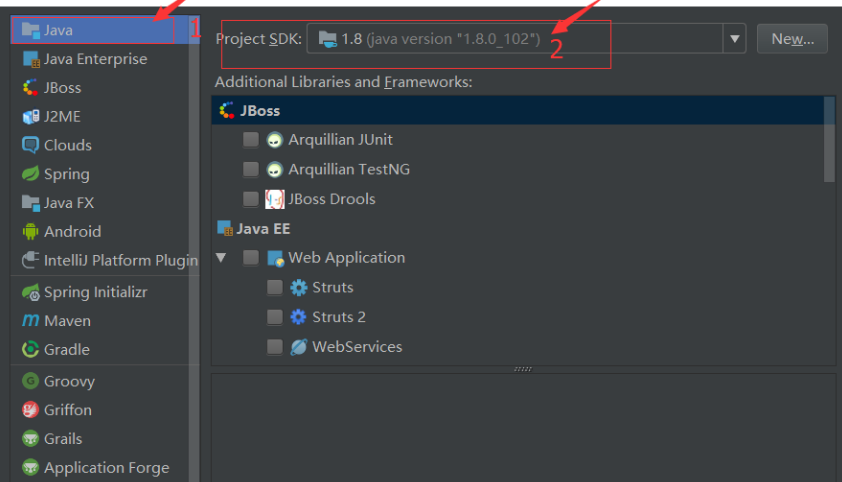Tick the Struts 2 checkbox
The width and height of the screenshot is (842, 482).
tap(275, 317)
